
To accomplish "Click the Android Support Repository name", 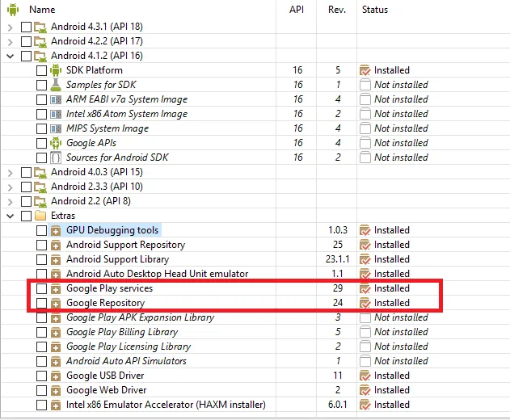I will pos(125,245).
